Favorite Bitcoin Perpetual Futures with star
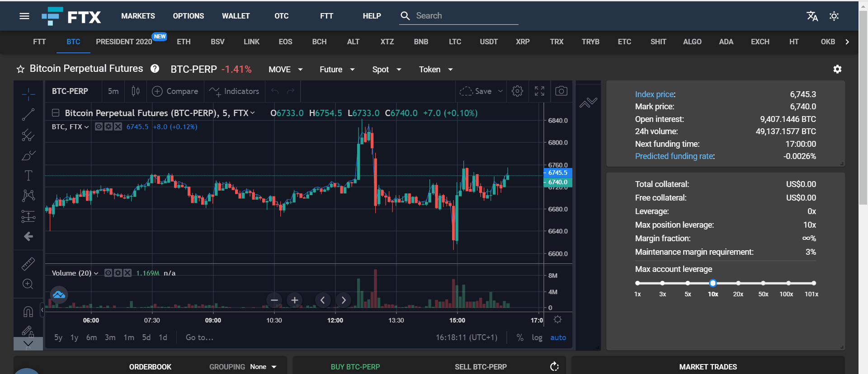The image size is (868, 374). [x=20, y=69]
